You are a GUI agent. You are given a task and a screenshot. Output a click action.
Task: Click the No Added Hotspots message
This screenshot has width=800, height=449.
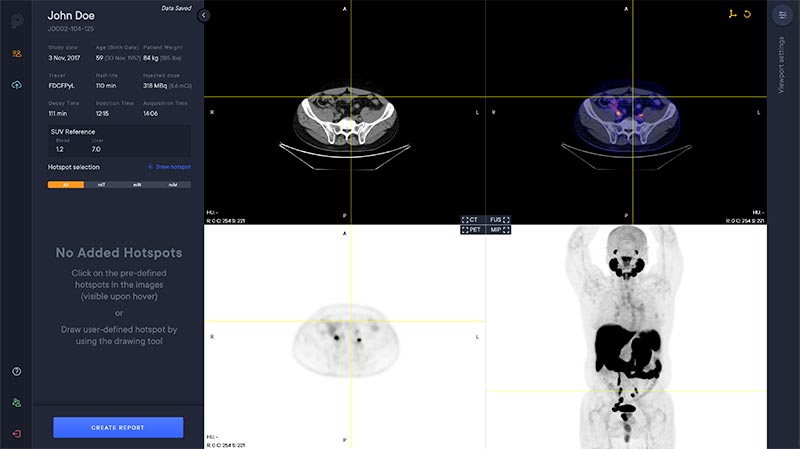pos(119,253)
